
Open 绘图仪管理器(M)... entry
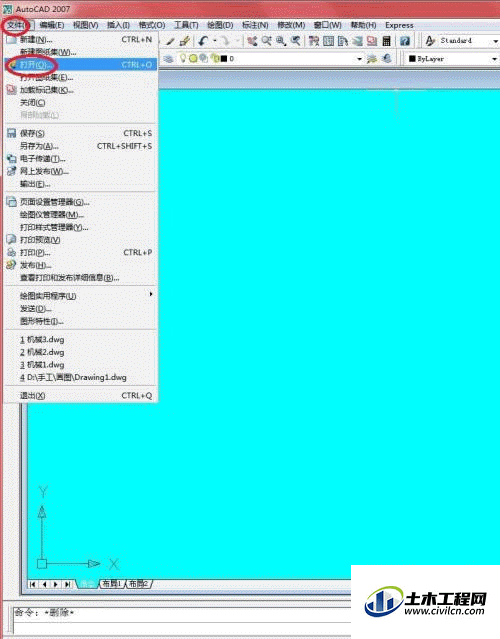tap(81, 214)
